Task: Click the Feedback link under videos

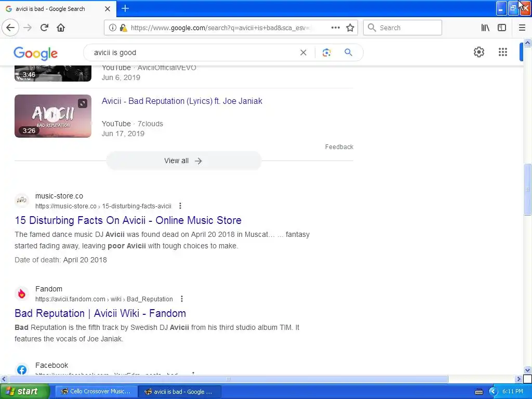Action: pyautogui.click(x=339, y=147)
